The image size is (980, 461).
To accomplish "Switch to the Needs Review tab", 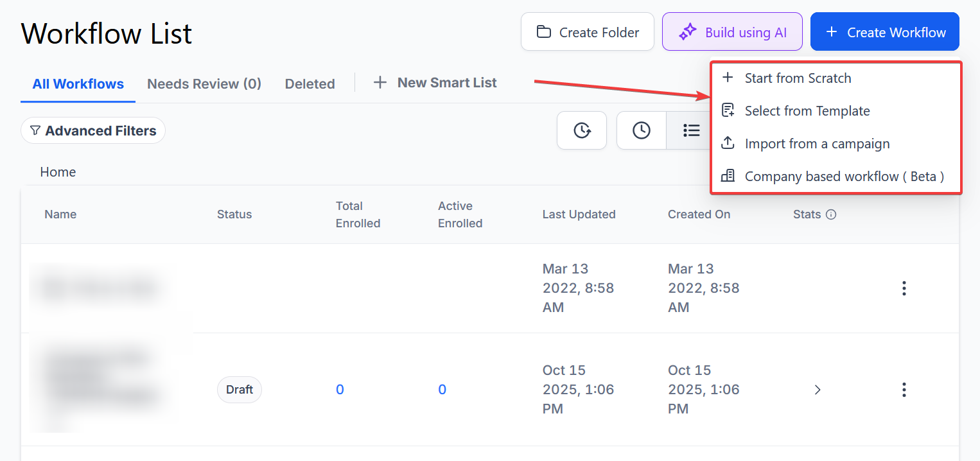I will click(x=204, y=83).
